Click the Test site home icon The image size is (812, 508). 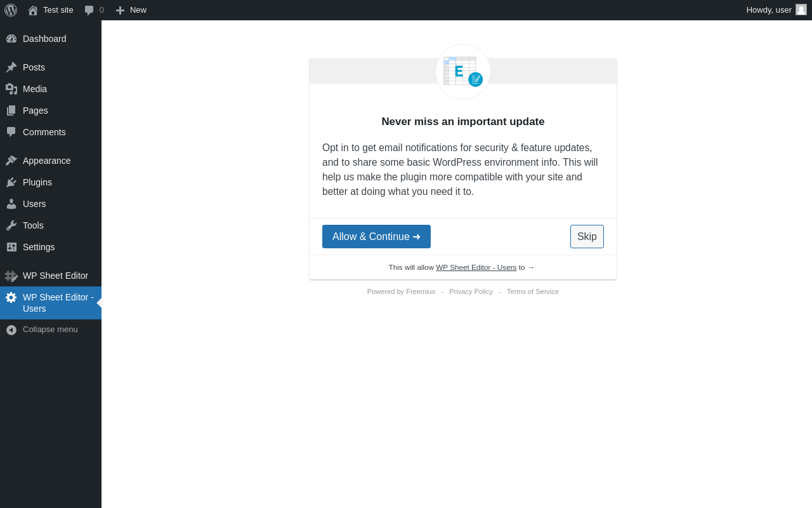point(33,10)
